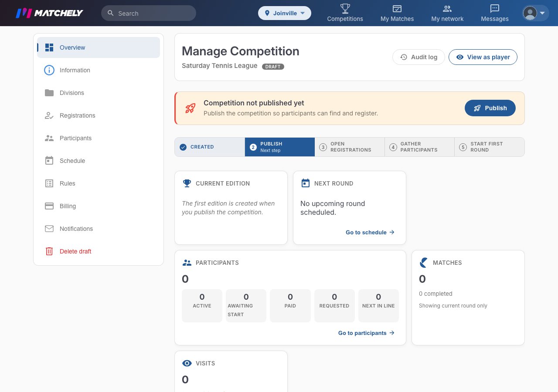The image size is (558, 392).
Task: Click 'Competition not published yet' heading
Action: [x=254, y=103]
